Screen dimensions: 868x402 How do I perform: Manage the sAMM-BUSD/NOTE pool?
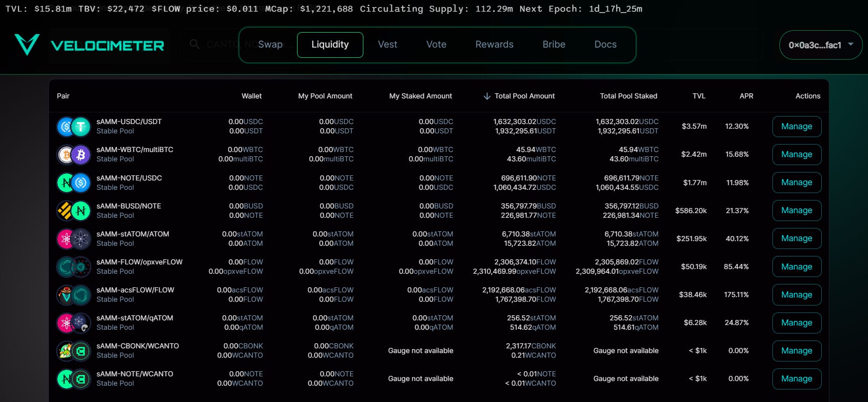pyautogui.click(x=797, y=210)
